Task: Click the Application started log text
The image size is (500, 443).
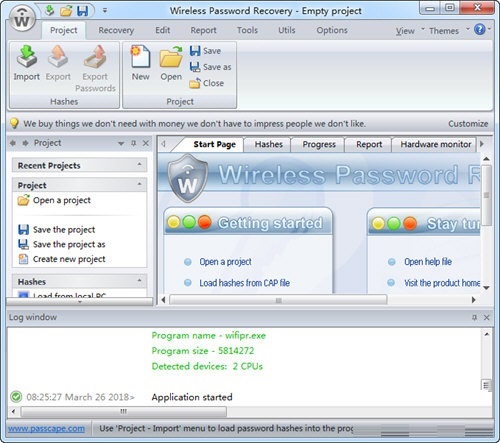Action: pos(192,397)
